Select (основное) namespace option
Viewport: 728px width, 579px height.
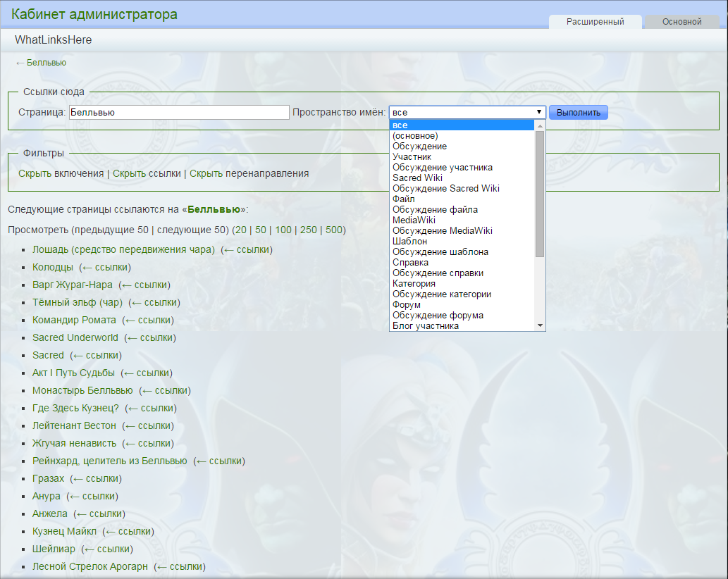pos(462,136)
